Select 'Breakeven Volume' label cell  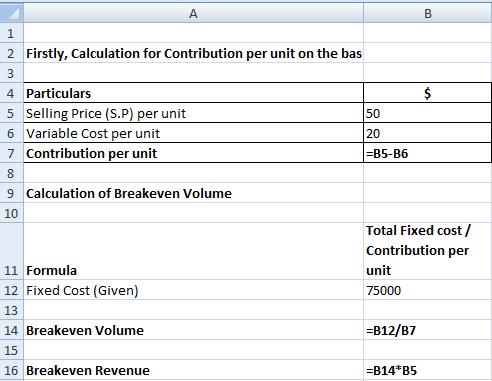click(x=193, y=330)
